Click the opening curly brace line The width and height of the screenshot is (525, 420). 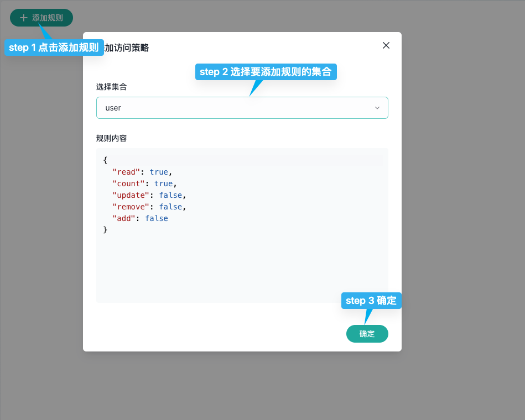click(x=105, y=160)
